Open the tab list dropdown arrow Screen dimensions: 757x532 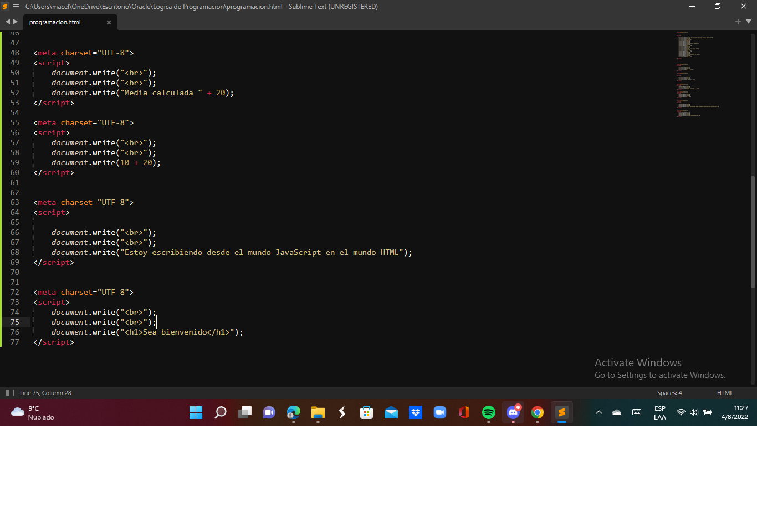point(749,22)
